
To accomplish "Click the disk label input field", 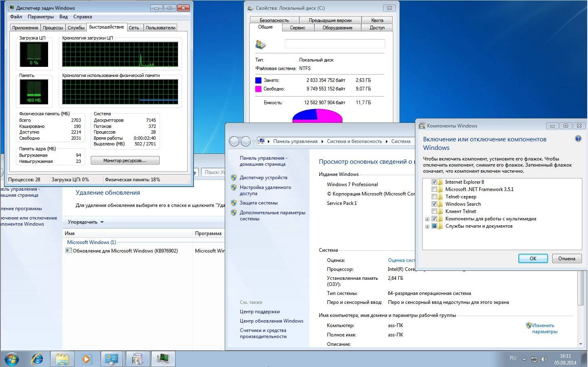I will click(335, 44).
